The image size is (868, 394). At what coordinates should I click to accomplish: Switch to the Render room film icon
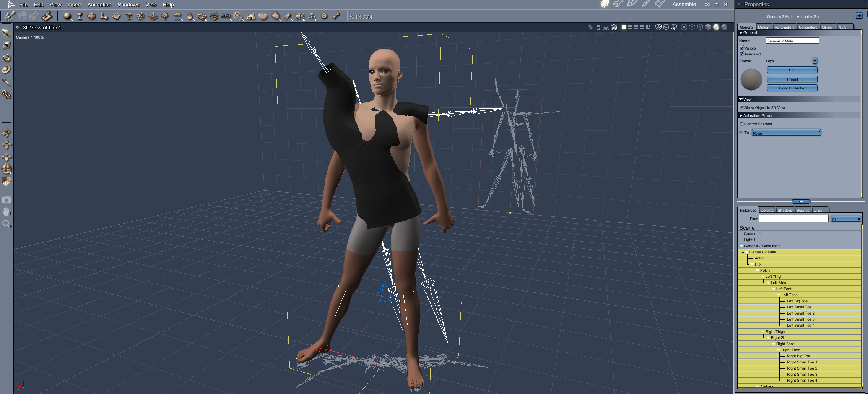click(x=660, y=4)
